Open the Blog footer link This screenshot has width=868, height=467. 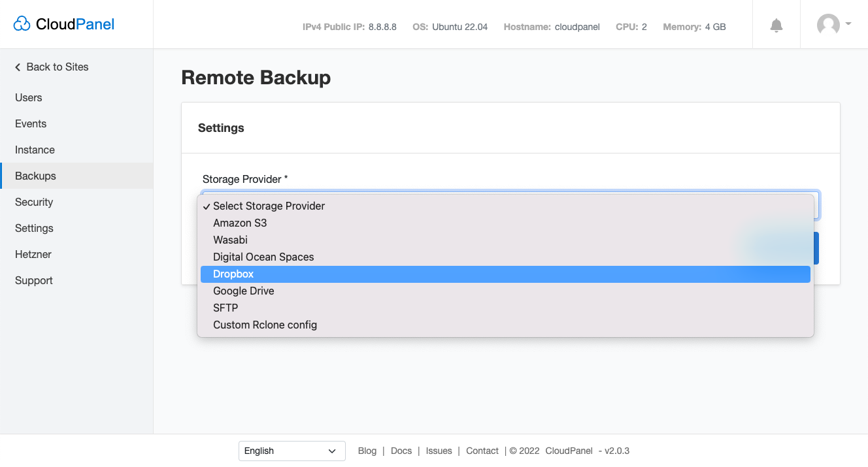[367, 451]
